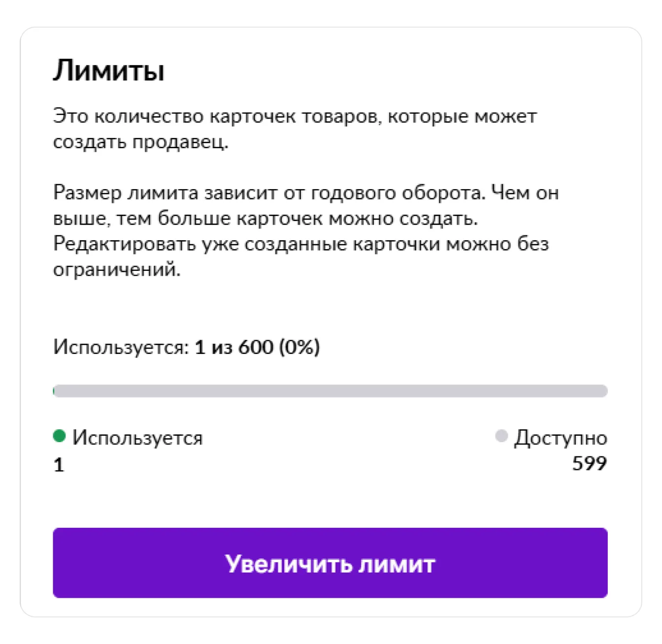Click the gray limits usage progress bar

[330, 391]
